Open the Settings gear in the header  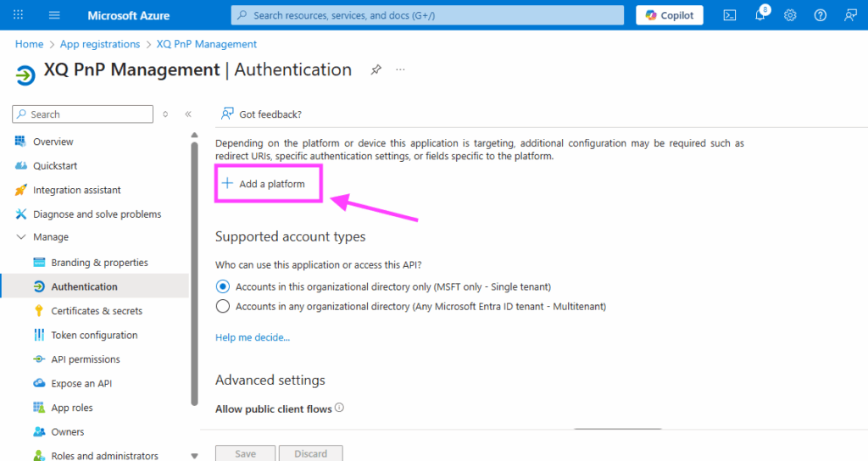point(790,15)
